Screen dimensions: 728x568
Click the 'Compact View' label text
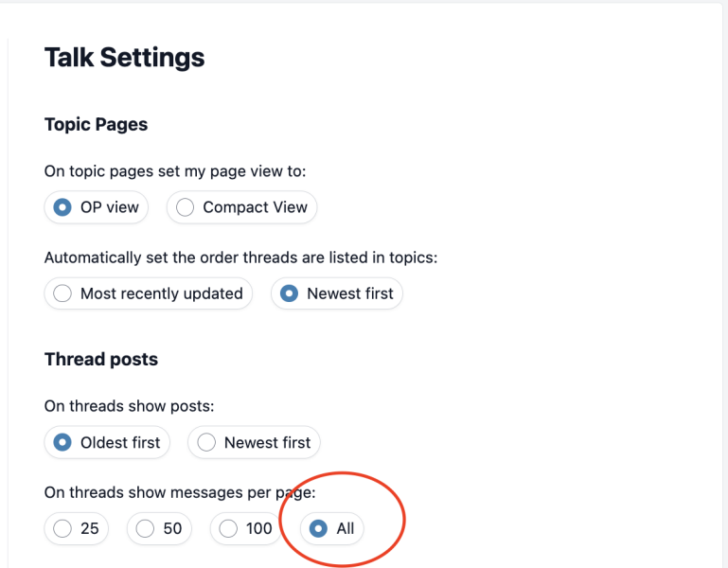coord(255,207)
